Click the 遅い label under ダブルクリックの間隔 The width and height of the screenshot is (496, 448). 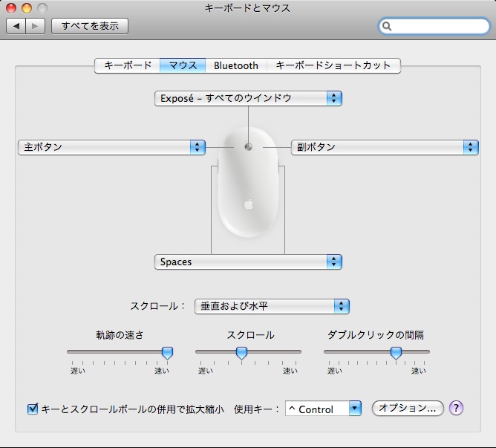335,371
